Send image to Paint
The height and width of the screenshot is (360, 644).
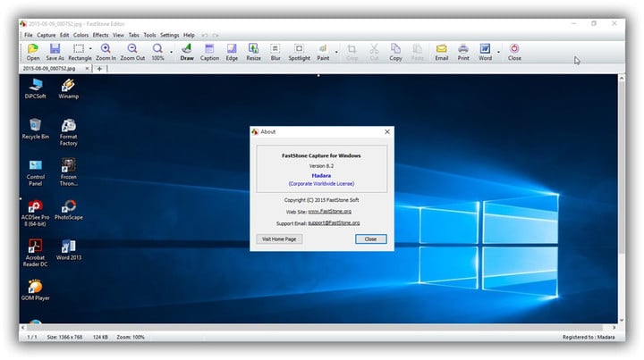(323, 52)
